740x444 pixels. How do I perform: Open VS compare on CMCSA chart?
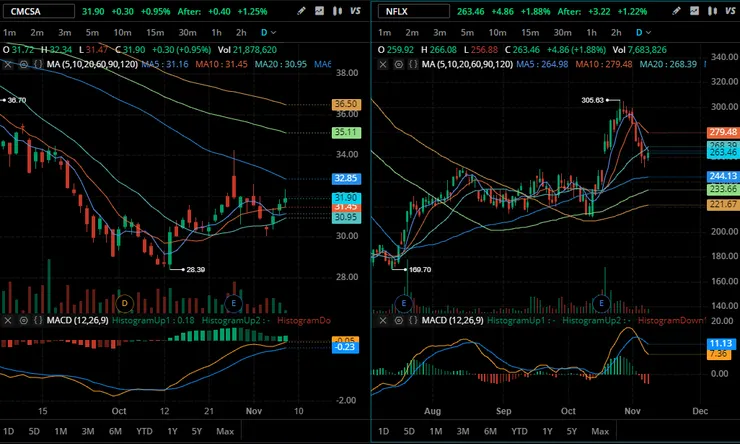pyautogui.click(x=355, y=11)
